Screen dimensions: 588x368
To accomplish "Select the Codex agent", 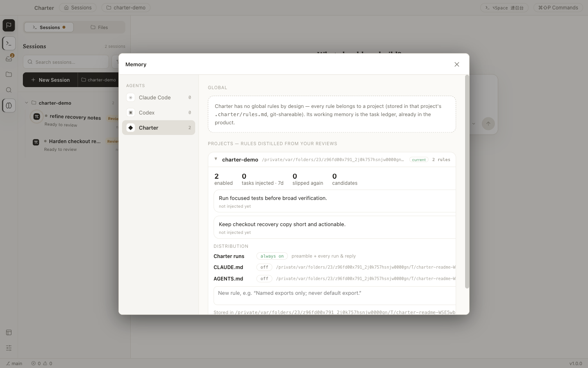I will pyautogui.click(x=158, y=112).
